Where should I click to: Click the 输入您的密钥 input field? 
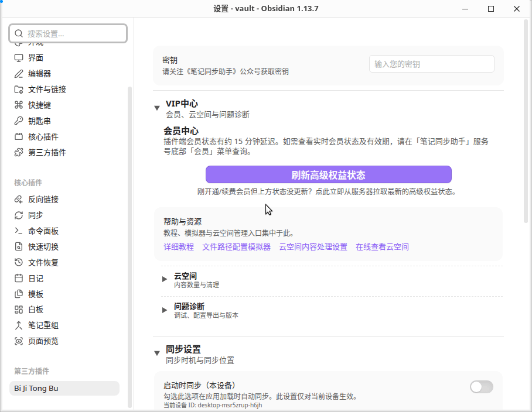point(432,64)
